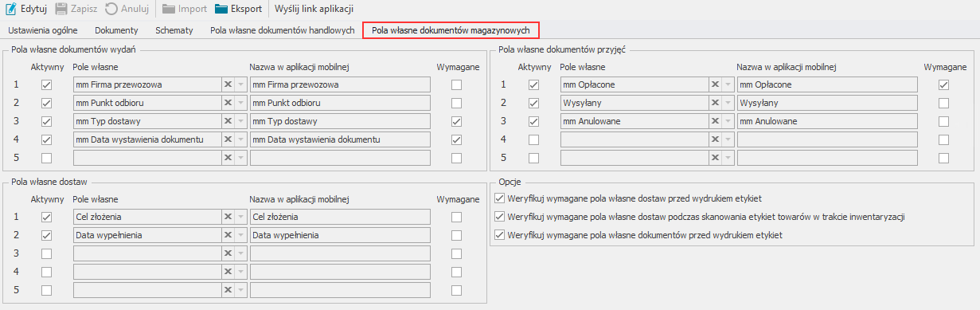Toggle Aktywny for 'Cel złożenia'
The height and width of the screenshot is (310, 980).
(x=47, y=217)
